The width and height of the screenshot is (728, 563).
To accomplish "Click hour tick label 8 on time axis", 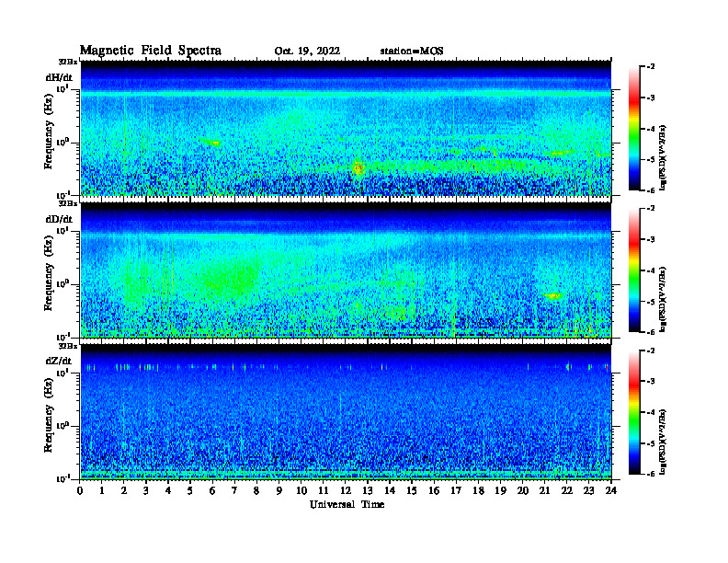I will click(x=256, y=490).
